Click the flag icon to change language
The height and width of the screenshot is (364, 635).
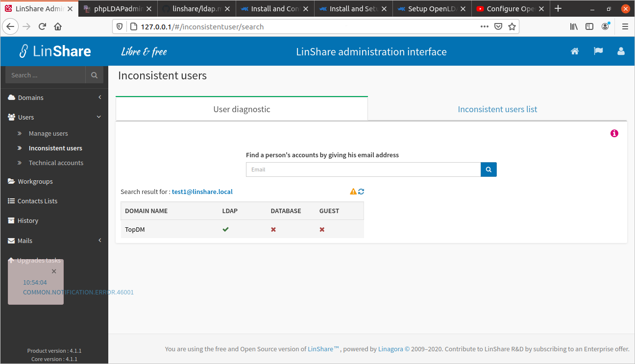pos(598,51)
